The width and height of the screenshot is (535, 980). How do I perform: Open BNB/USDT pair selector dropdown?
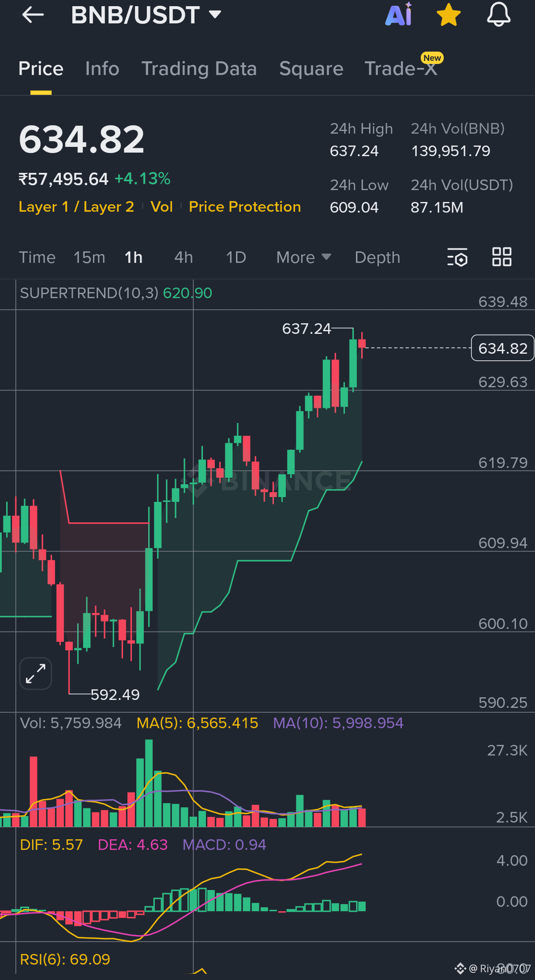click(146, 15)
